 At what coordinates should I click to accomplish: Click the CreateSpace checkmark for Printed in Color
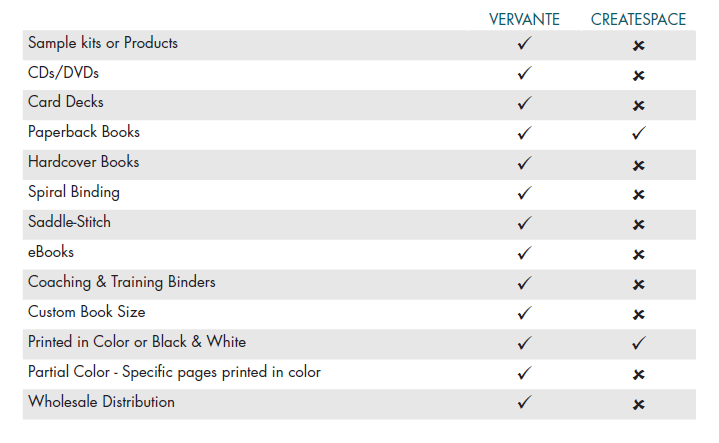pos(638,343)
